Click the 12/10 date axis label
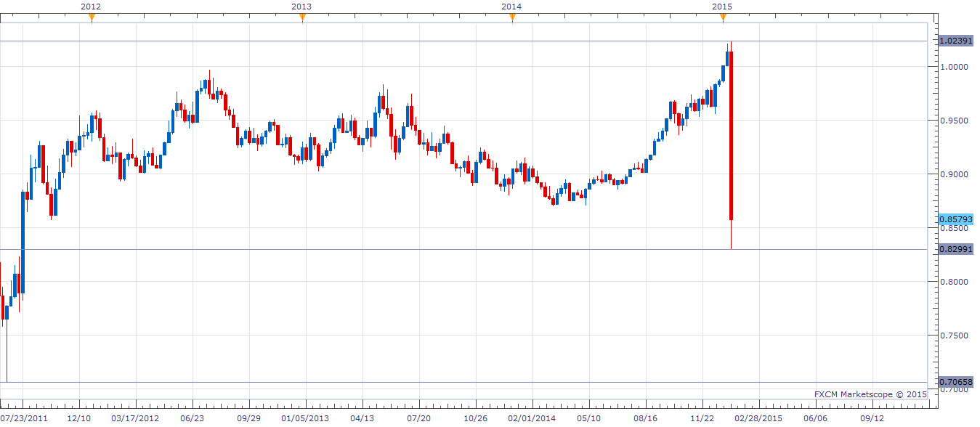The image size is (980, 427). coord(79,418)
